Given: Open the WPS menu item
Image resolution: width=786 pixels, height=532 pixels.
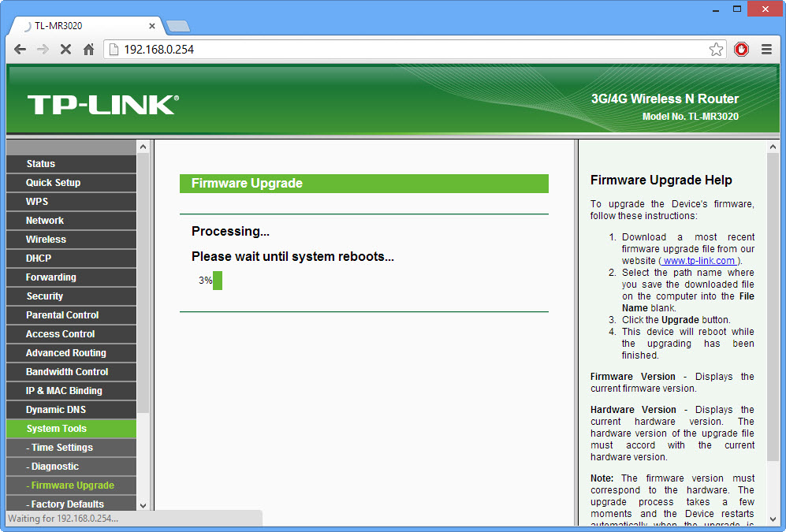Looking at the screenshot, I should 71,202.
